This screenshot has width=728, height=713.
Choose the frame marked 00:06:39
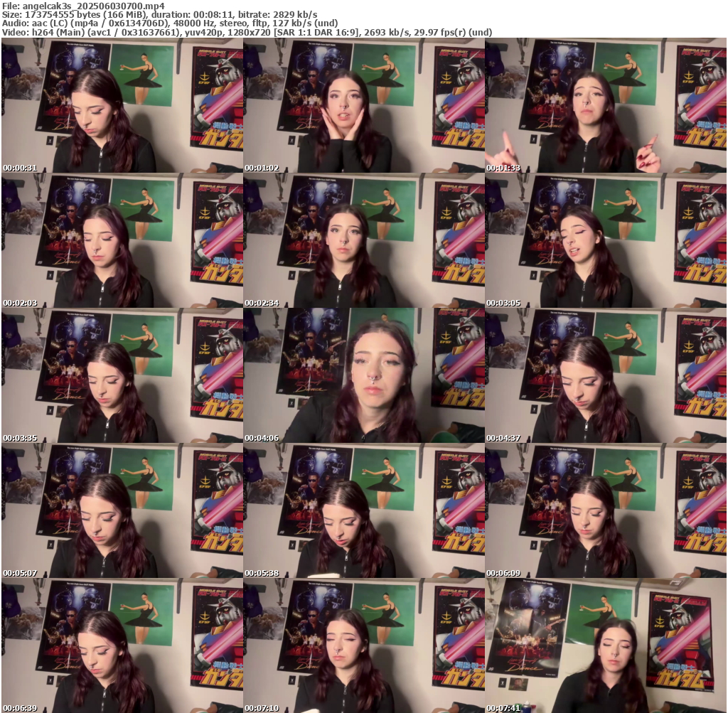pyautogui.click(x=122, y=645)
